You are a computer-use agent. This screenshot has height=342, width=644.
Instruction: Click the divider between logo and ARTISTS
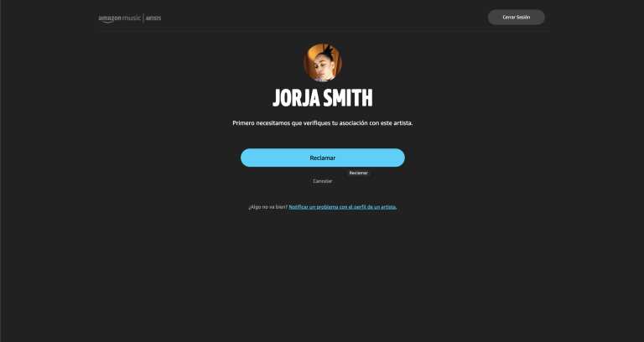[x=143, y=18]
